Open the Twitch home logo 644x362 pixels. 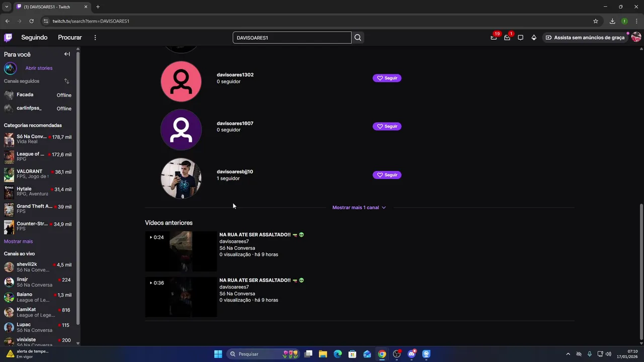[8, 38]
